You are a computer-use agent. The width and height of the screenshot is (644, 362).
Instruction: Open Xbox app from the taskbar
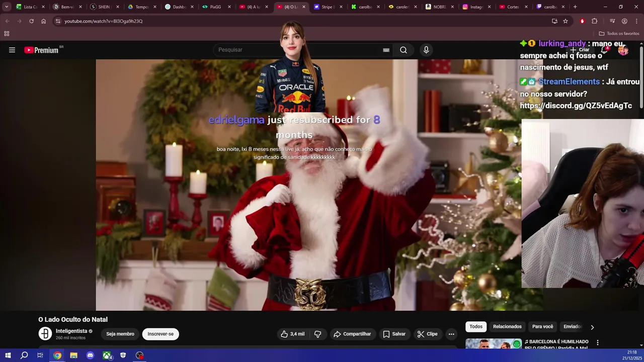107,355
